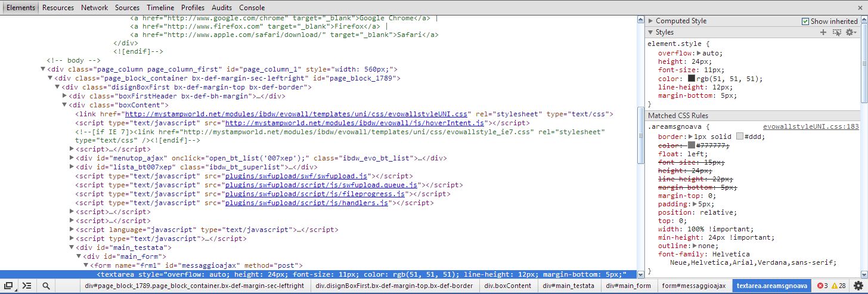Click the element.style selector text
This screenshot has height=294, width=868.
point(676,44)
